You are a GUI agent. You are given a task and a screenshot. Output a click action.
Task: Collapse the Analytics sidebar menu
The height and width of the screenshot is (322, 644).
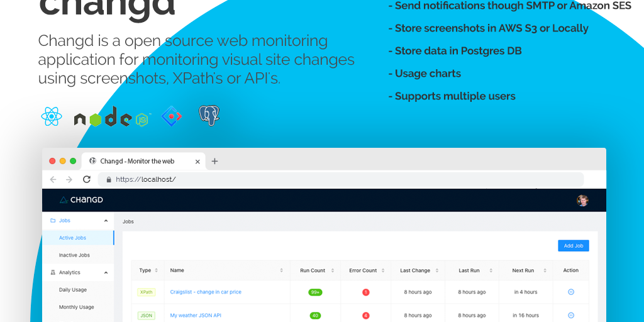click(x=106, y=272)
